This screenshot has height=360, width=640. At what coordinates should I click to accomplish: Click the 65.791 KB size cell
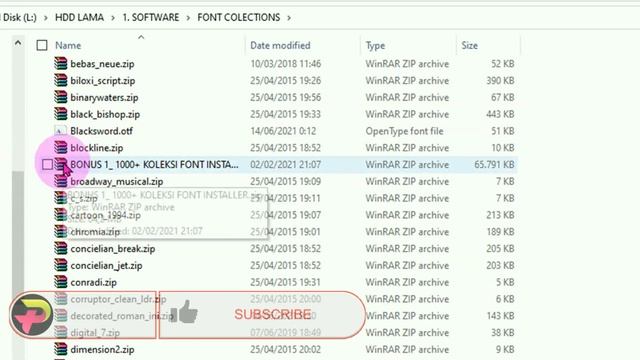click(x=494, y=164)
